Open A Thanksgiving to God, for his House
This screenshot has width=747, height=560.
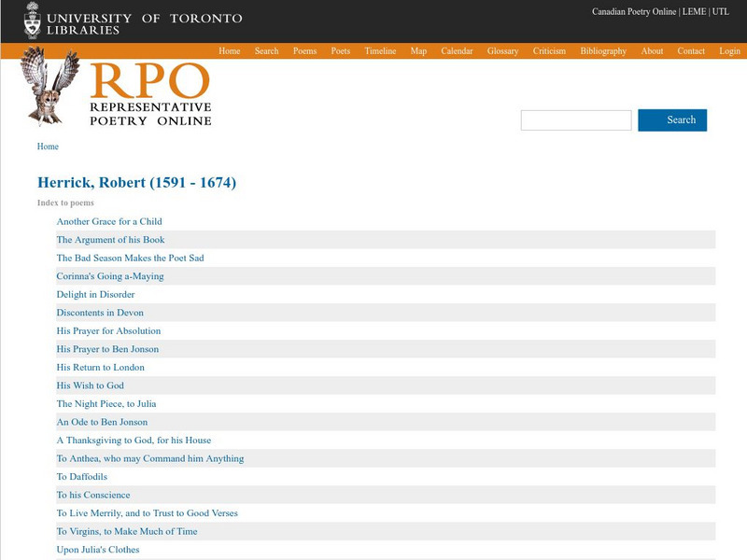pyautogui.click(x=134, y=440)
